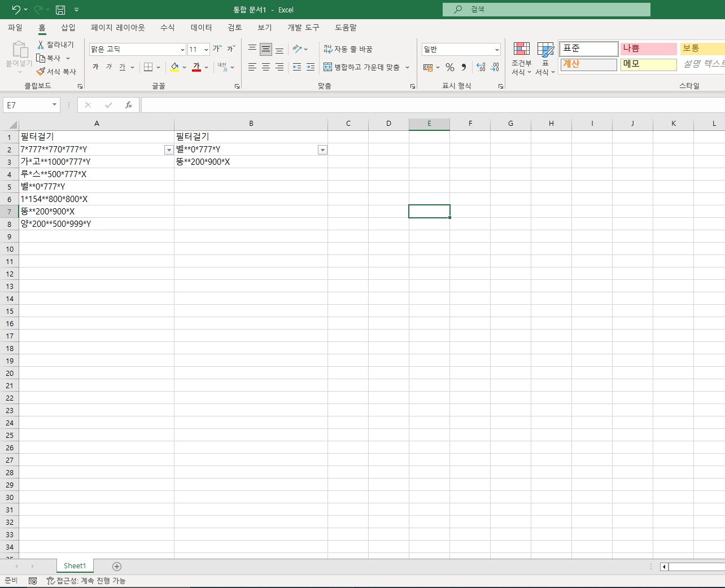Click the align text right icon
The height and width of the screenshot is (588, 725).
(x=279, y=67)
